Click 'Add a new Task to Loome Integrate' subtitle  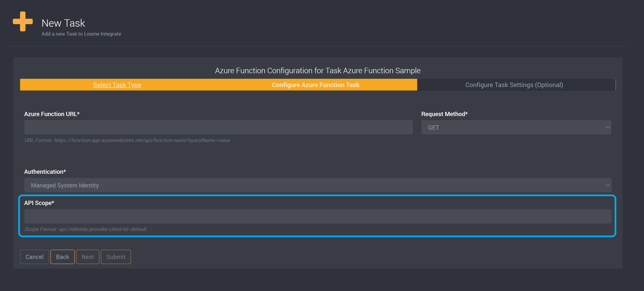(81, 34)
